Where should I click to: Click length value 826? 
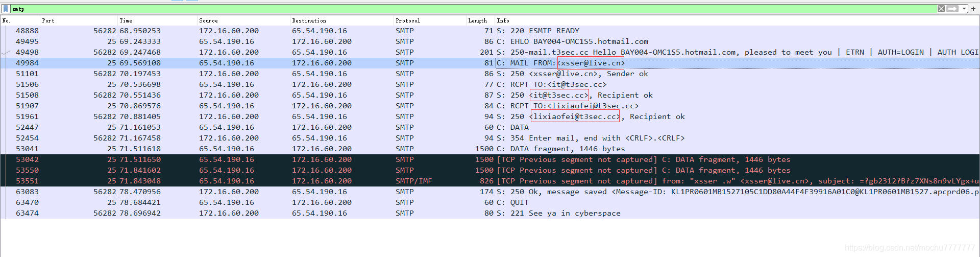(486, 181)
